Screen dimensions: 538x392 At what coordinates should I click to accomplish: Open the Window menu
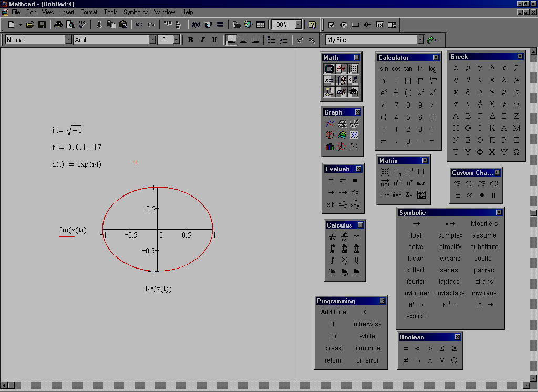pyautogui.click(x=164, y=12)
